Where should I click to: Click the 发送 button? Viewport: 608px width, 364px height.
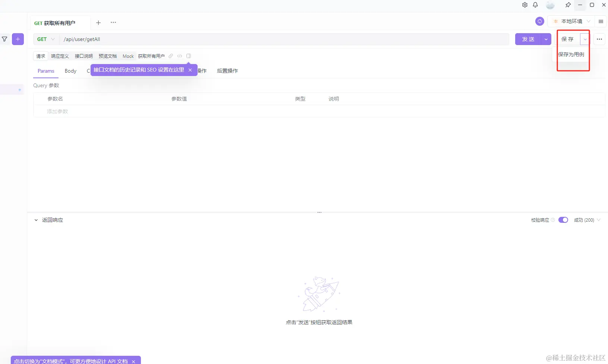click(x=528, y=39)
